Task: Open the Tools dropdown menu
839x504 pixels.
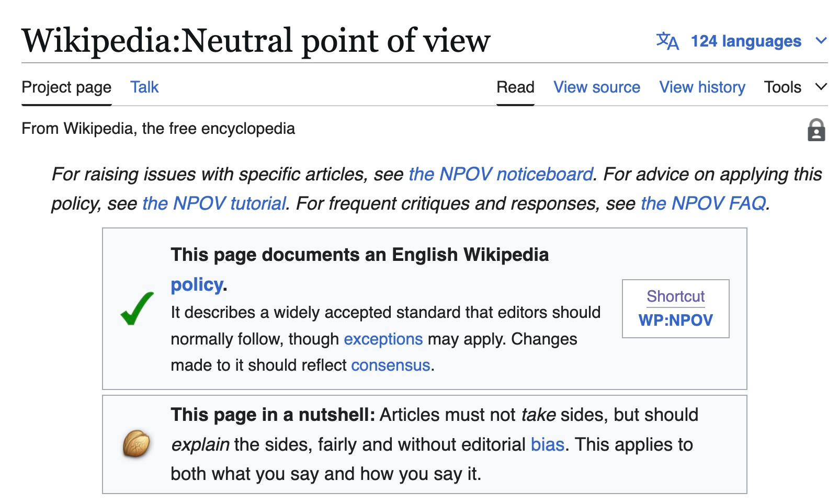Action: [x=796, y=87]
